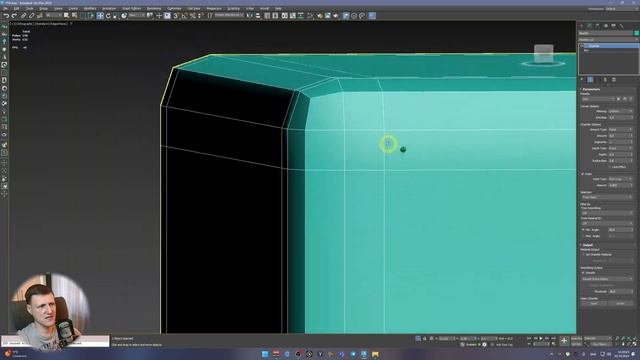Click the Redo arrow in main toolbar
The height and width of the screenshot is (360, 640).
(x=14, y=16)
